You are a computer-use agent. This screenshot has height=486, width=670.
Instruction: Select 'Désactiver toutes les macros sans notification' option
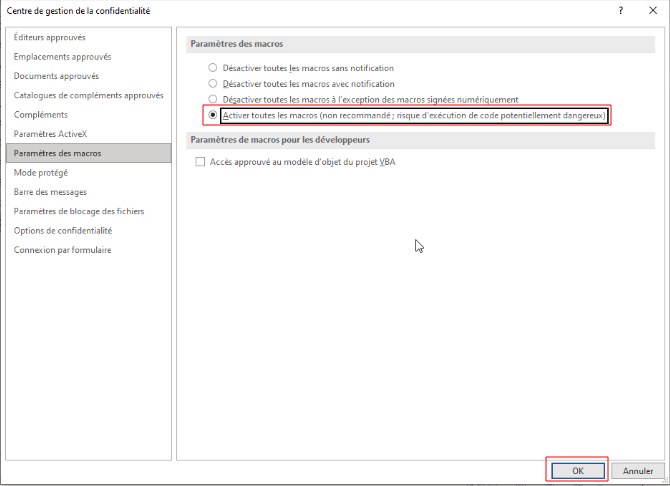point(213,68)
